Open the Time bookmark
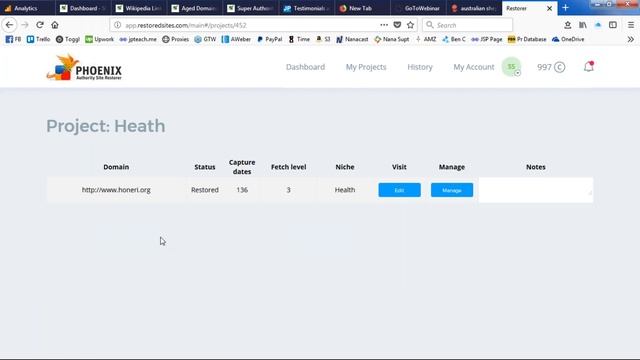 (x=299, y=39)
